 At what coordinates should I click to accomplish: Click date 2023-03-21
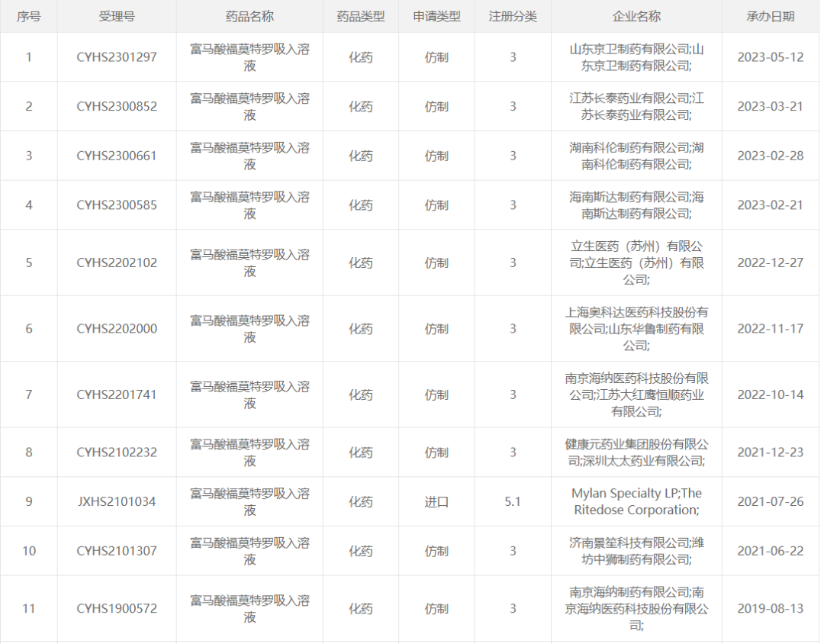point(771,107)
